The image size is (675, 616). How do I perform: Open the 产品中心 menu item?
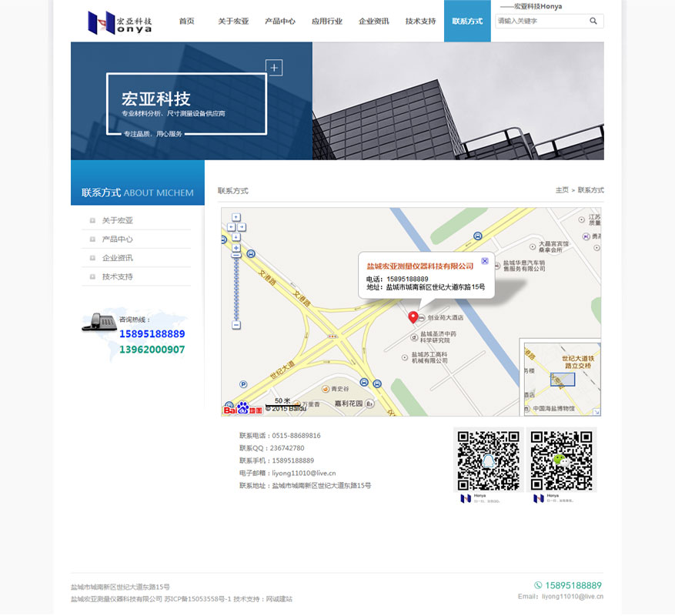280,21
